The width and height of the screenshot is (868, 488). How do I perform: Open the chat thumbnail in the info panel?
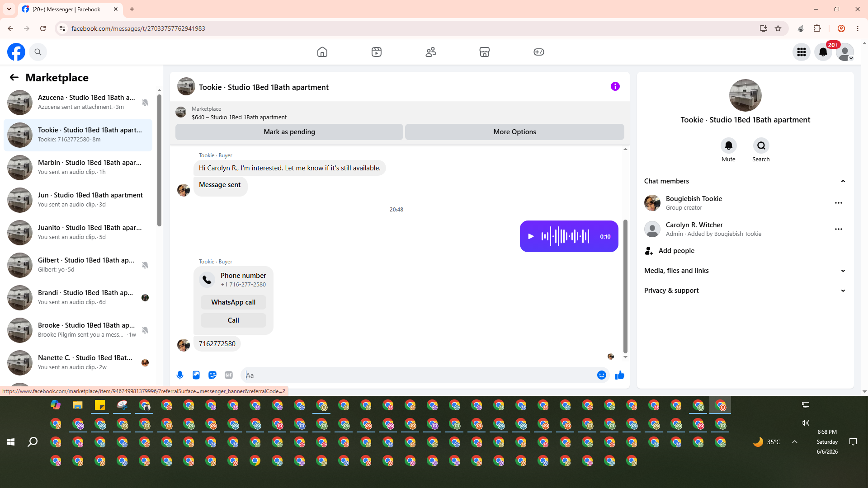745,95
